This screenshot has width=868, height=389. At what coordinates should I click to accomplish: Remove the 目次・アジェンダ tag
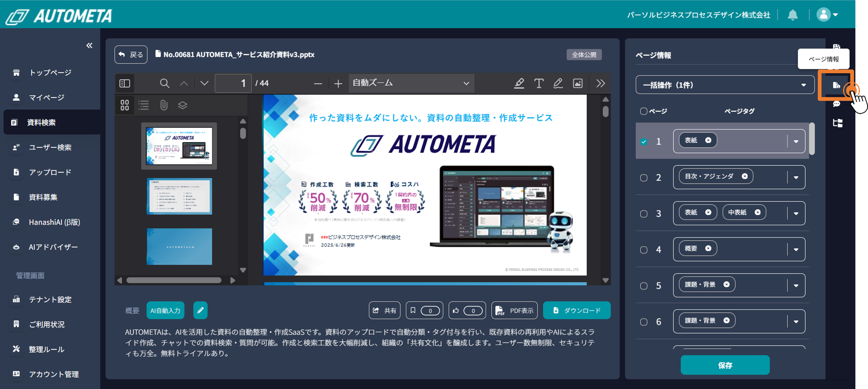click(745, 176)
